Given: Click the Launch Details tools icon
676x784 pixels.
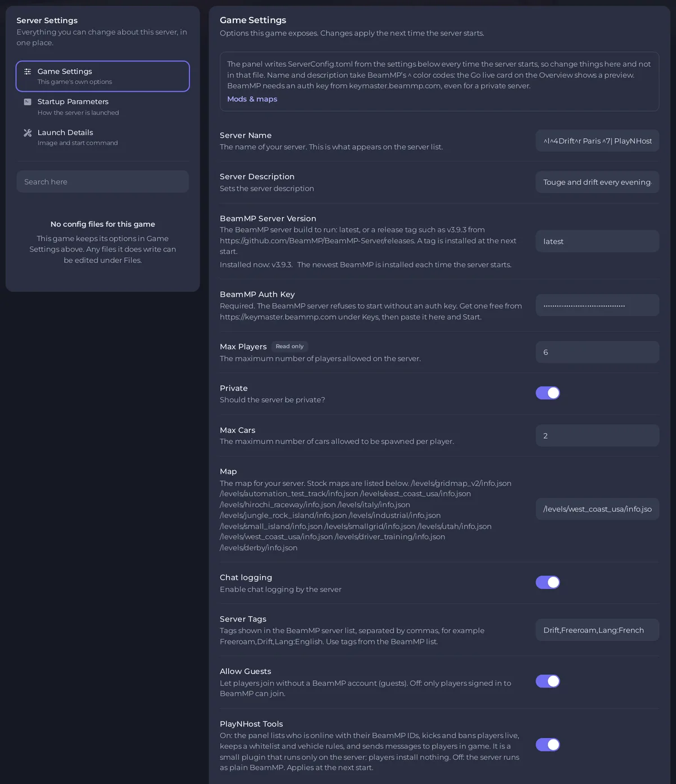Looking at the screenshot, I should [28, 133].
